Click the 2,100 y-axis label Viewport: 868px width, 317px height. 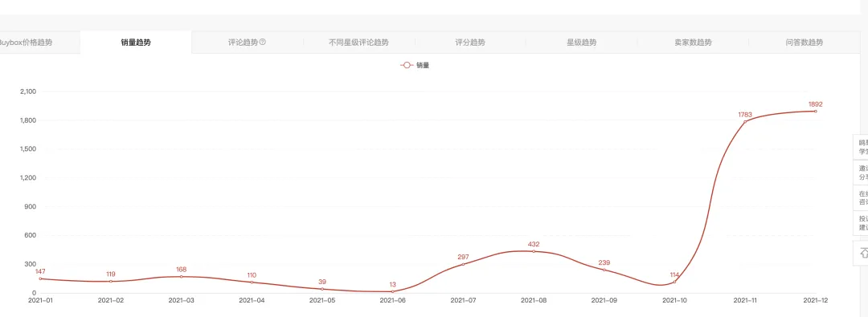27,91
